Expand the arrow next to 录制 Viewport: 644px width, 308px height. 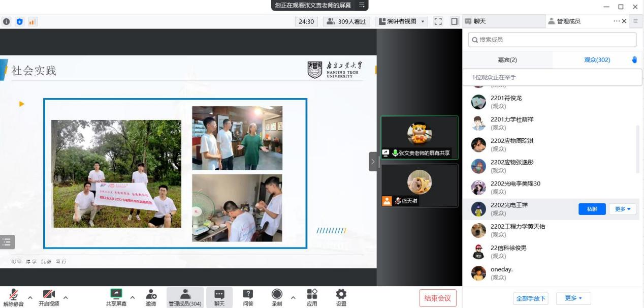point(293,297)
